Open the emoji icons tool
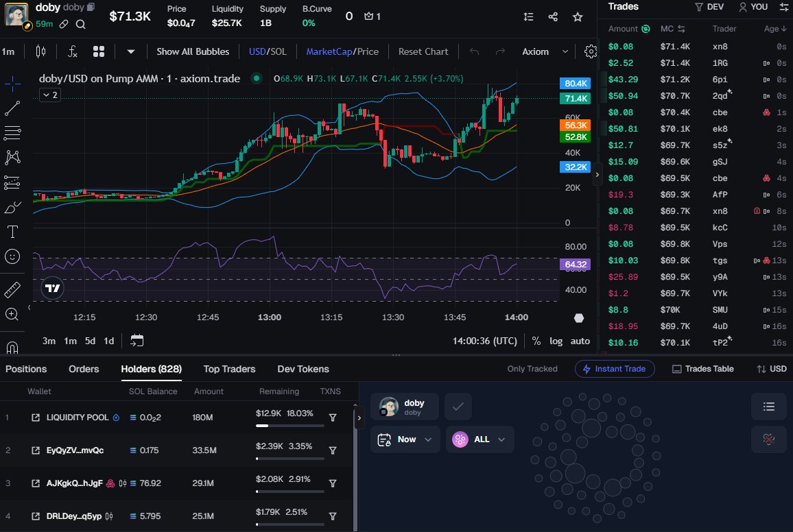This screenshot has height=532, width=793. (x=12, y=256)
